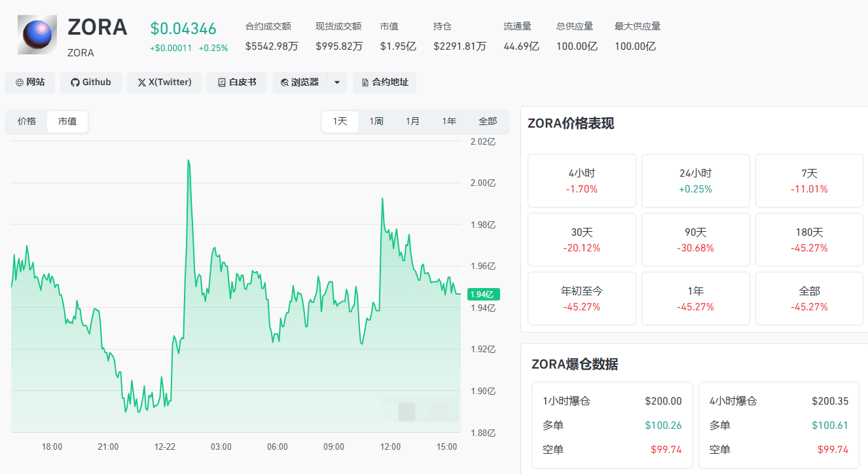Switch chart to 市值 view
868x474 pixels.
[x=67, y=122]
